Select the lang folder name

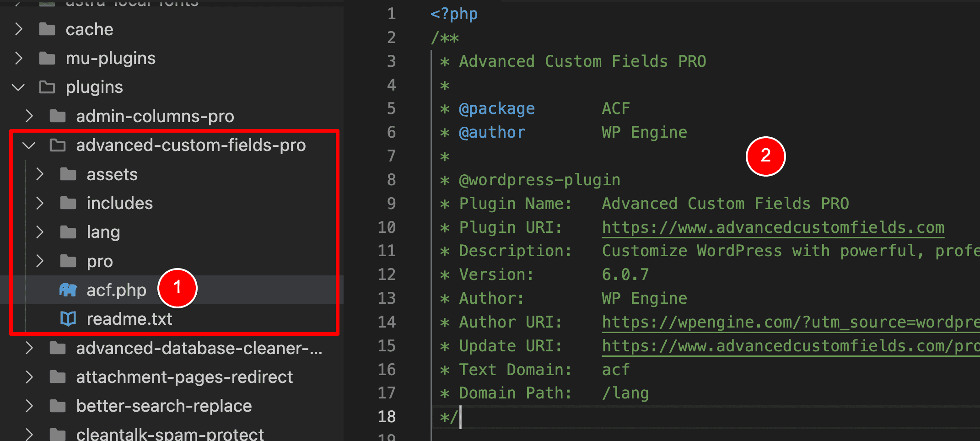tap(103, 232)
